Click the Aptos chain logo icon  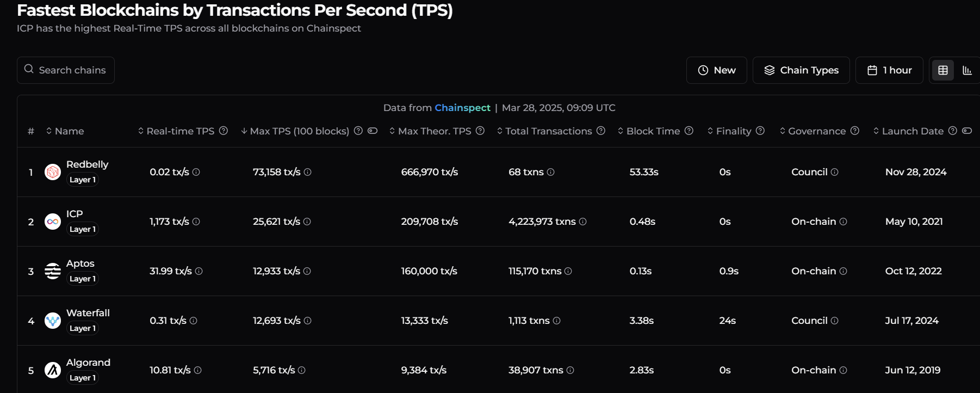point(53,271)
